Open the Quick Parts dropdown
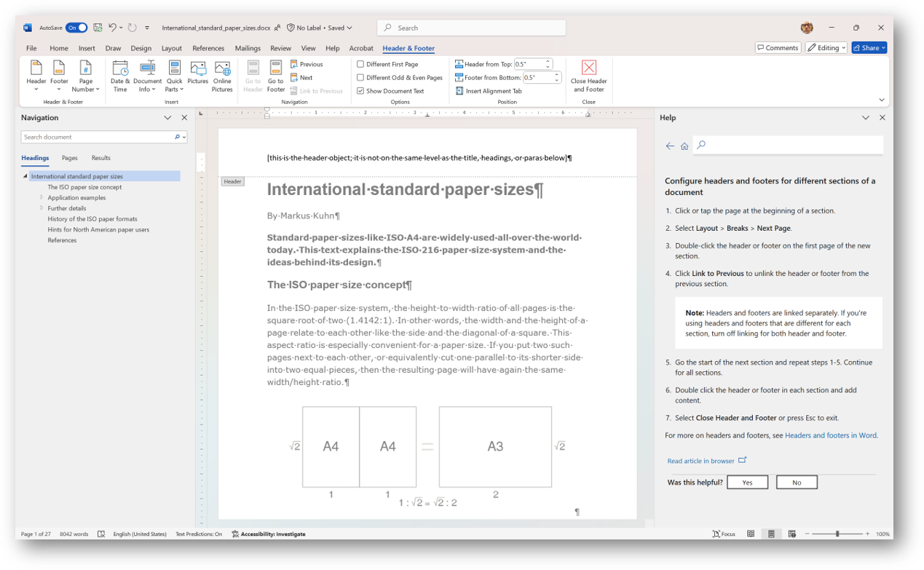 (x=174, y=75)
